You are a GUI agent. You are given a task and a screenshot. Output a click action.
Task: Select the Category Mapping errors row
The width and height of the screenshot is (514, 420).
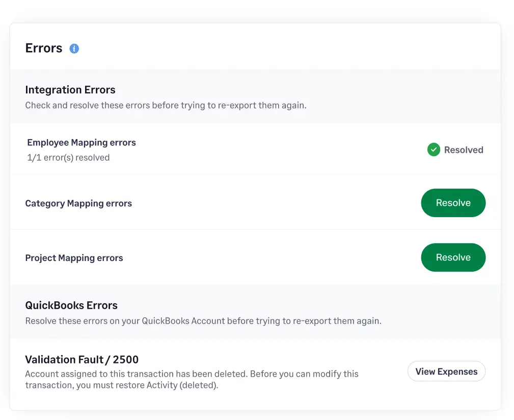[78, 203]
